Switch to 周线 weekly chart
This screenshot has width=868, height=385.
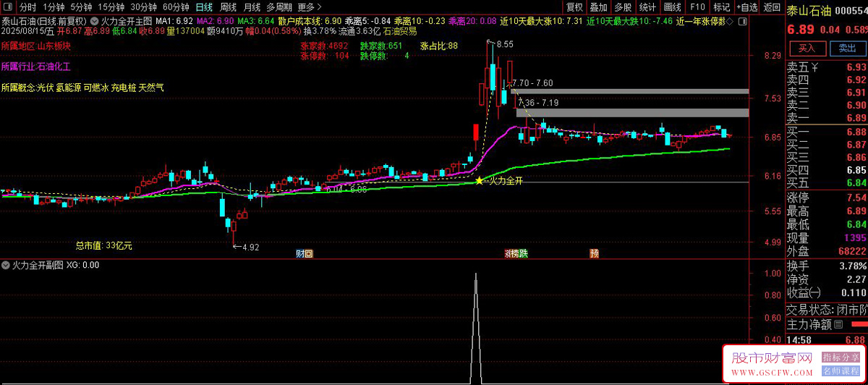click(x=227, y=7)
